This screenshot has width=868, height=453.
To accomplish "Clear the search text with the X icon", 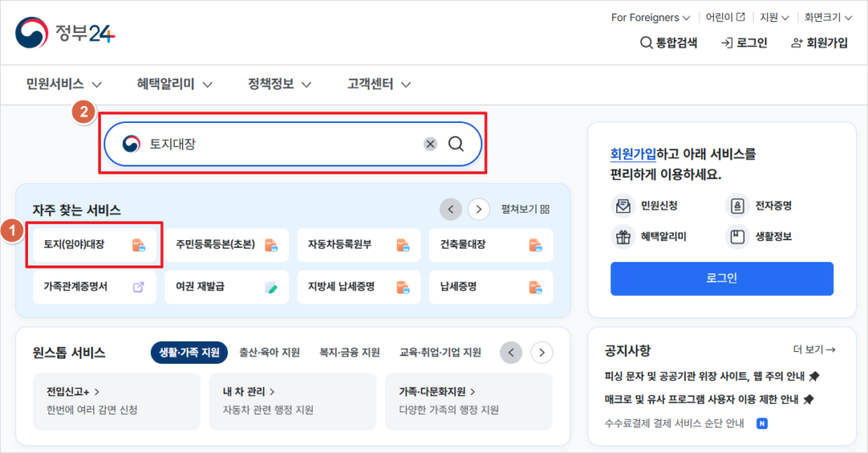I will (430, 144).
